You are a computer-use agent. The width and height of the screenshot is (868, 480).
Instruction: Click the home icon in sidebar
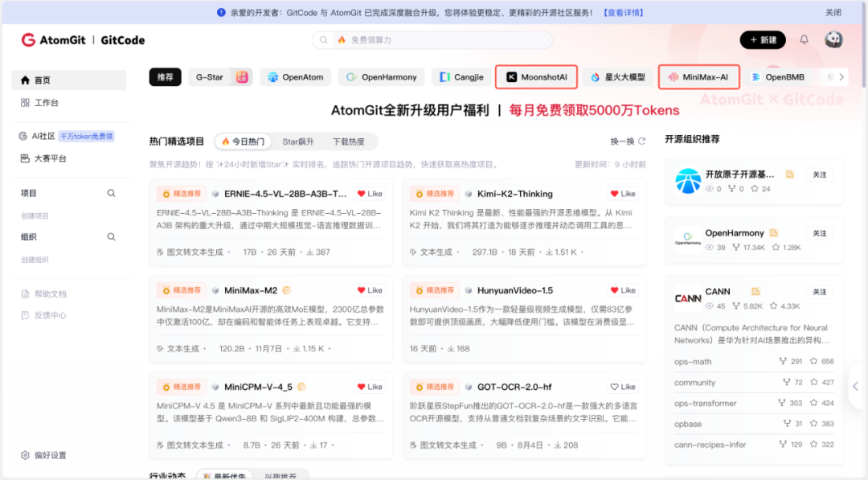point(25,80)
